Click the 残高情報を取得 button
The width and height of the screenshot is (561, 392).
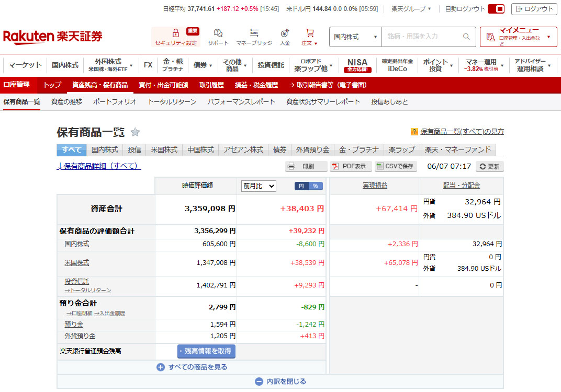pyautogui.click(x=207, y=351)
